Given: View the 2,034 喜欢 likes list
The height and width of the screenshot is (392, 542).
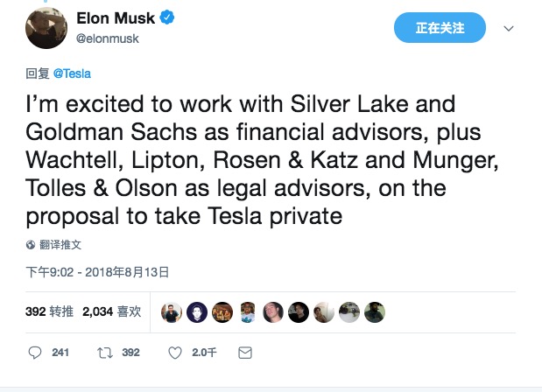Looking at the screenshot, I should (x=111, y=311).
